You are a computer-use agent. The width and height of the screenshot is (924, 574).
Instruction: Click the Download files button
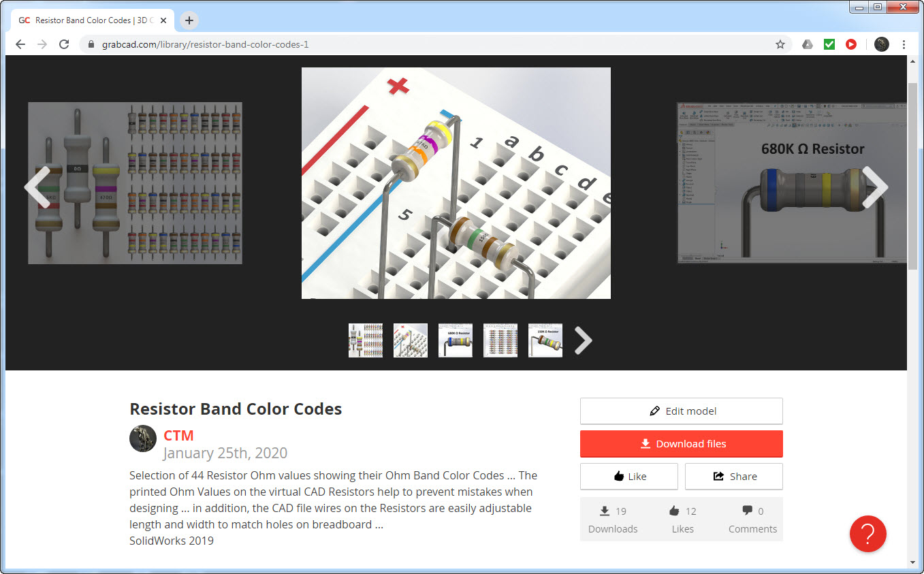pyautogui.click(x=682, y=444)
